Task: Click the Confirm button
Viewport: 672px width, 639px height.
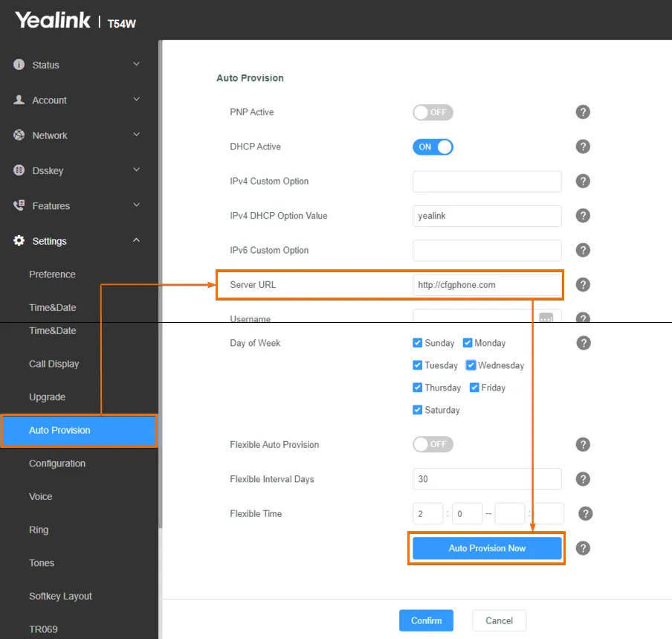Action: [426, 620]
